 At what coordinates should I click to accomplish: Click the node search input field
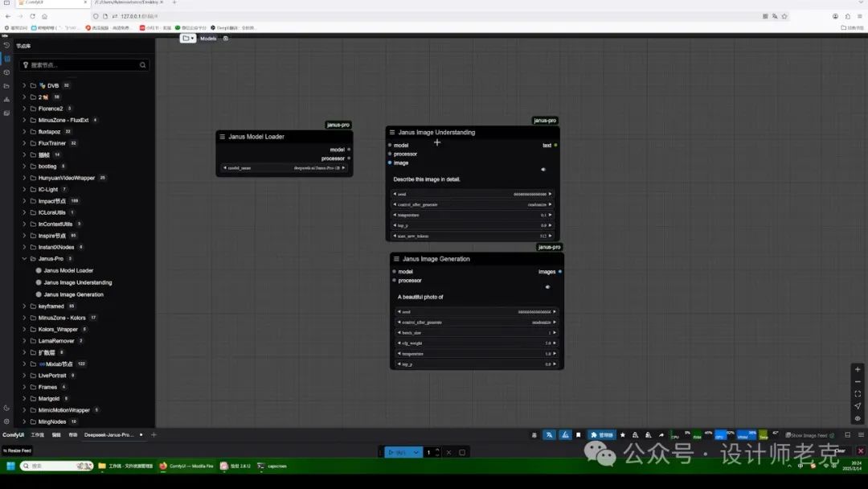click(x=83, y=65)
